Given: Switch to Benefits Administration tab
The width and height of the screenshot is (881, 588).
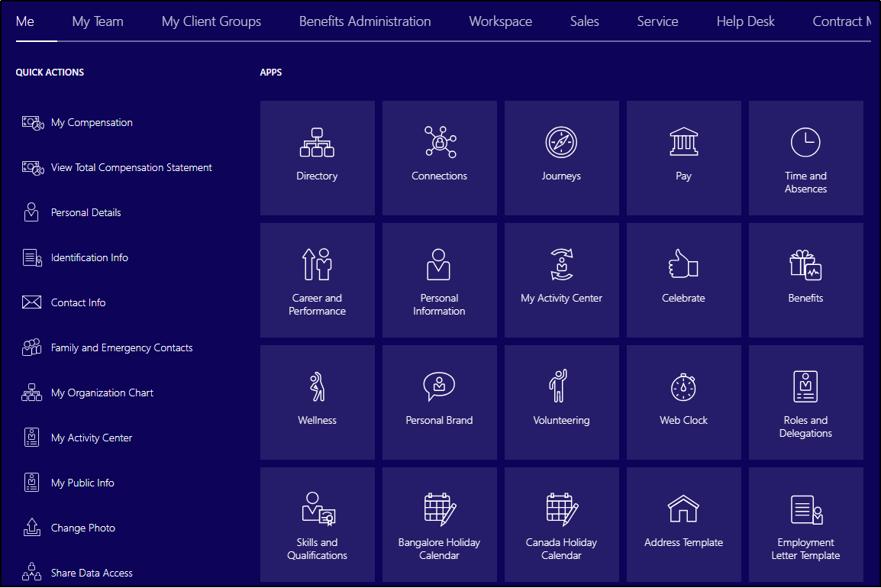Looking at the screenshot, I should [x=365, y=21].
